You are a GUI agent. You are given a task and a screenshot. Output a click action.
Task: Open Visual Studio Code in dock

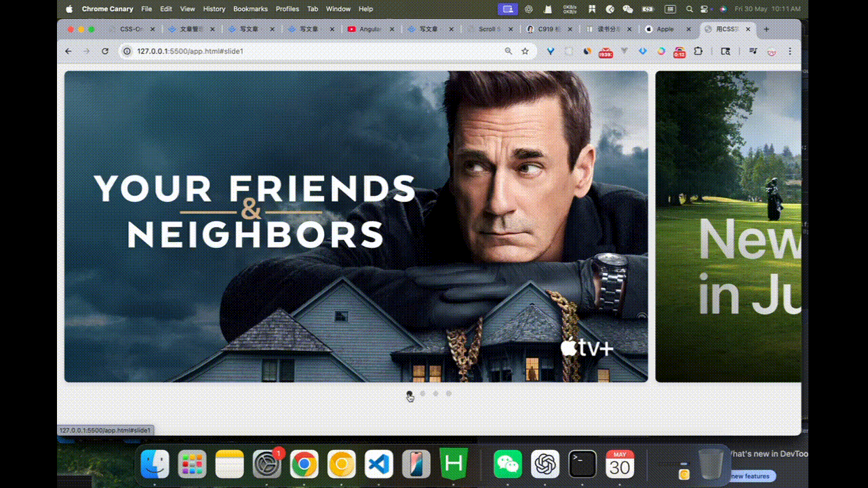(379, 464)
